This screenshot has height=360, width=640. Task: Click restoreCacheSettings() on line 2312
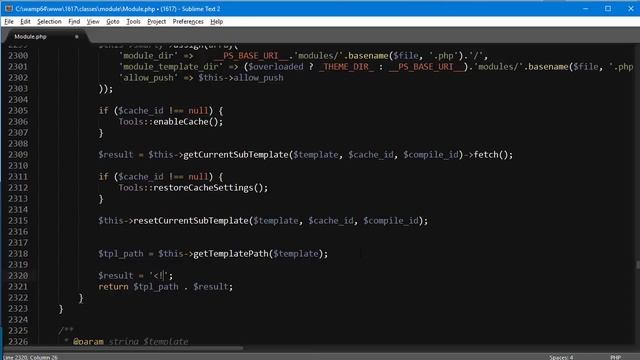coord(209,188)
